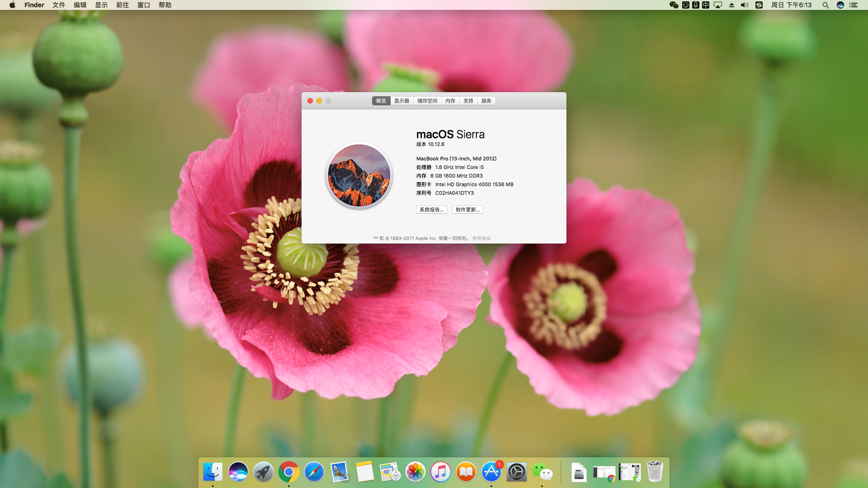Viewport: 868px width, 488px height.
Task: Click the date and time 周日 下午6:13
Action: coord(792,5)
